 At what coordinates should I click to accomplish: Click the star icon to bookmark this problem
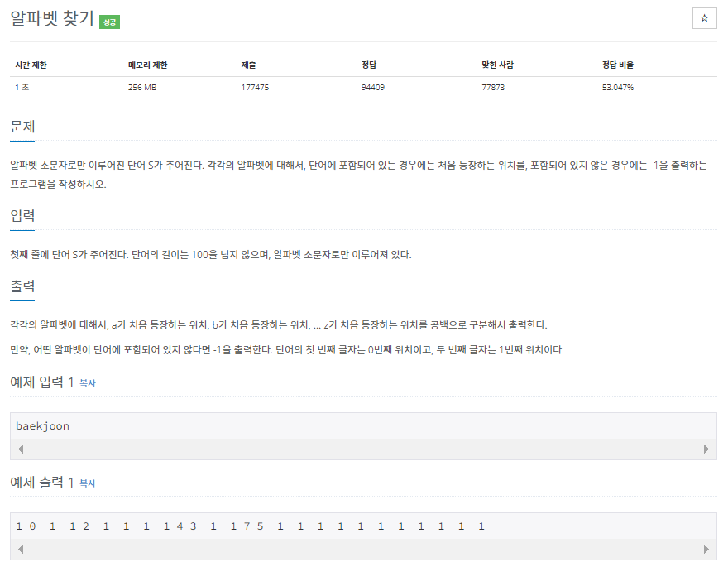coord(704,18)
